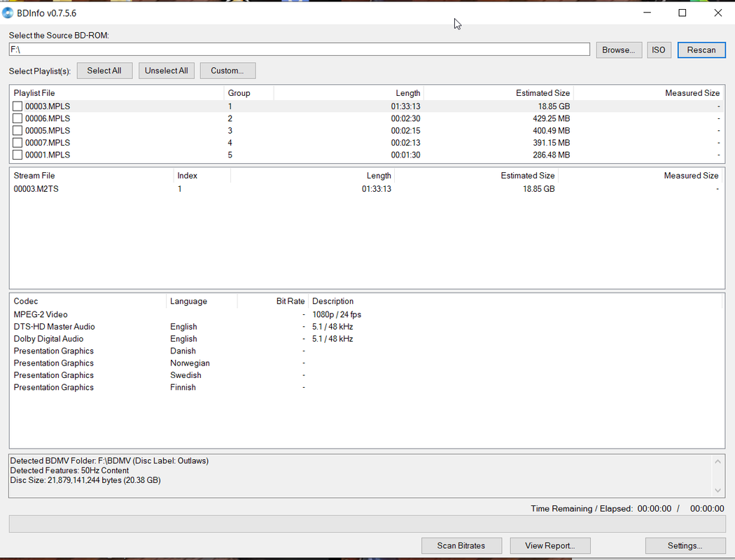The width and height of the screenshot is (735, 560).
Task: Click the Codec column header
Action: tap(87, 301)
